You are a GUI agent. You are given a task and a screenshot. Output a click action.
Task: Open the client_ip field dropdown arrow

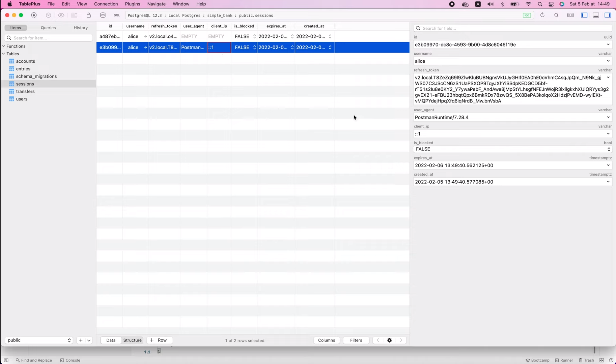(608, 134)
